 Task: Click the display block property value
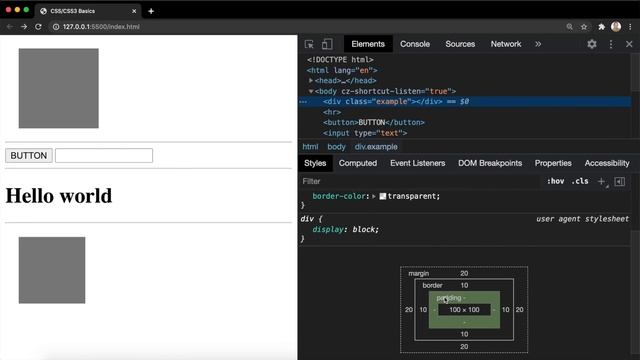366,230
